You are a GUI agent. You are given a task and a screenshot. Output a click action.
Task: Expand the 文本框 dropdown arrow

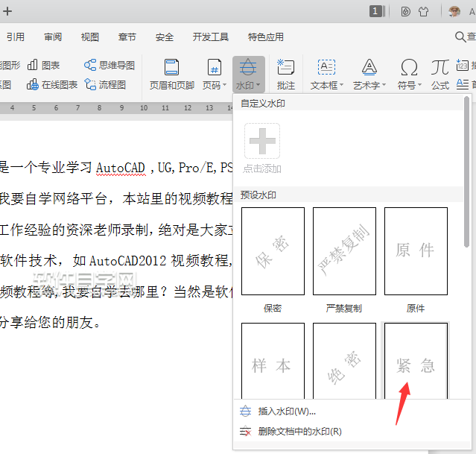tap(341, 85)
